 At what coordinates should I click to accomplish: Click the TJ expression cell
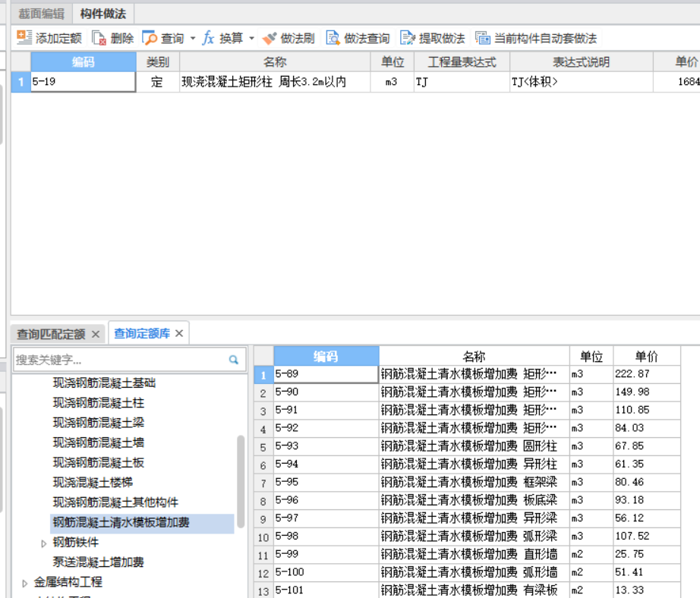tap(462, 82)
